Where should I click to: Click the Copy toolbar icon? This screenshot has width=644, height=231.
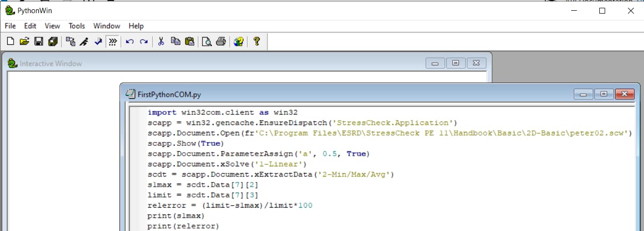pos(175,42)
